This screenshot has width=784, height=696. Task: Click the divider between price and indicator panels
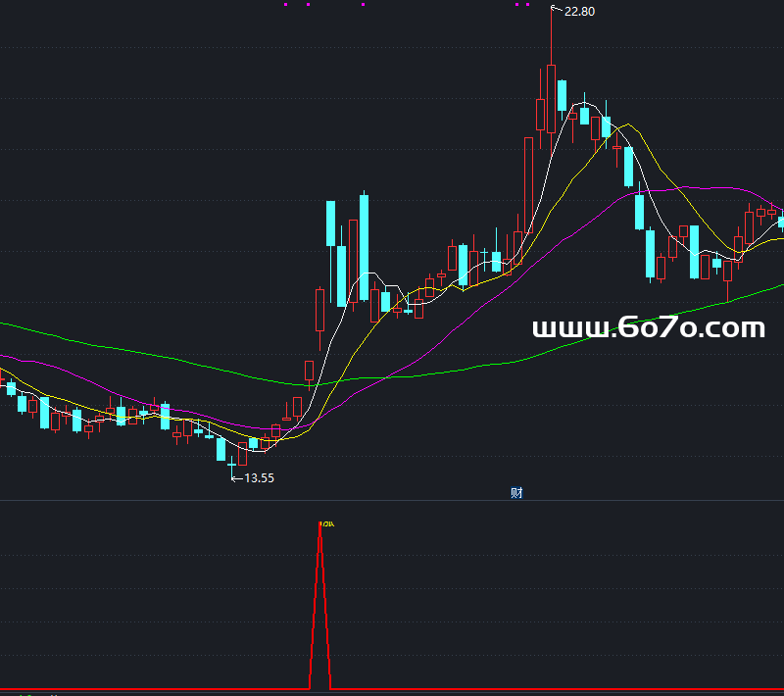click(x=392, y=501)
